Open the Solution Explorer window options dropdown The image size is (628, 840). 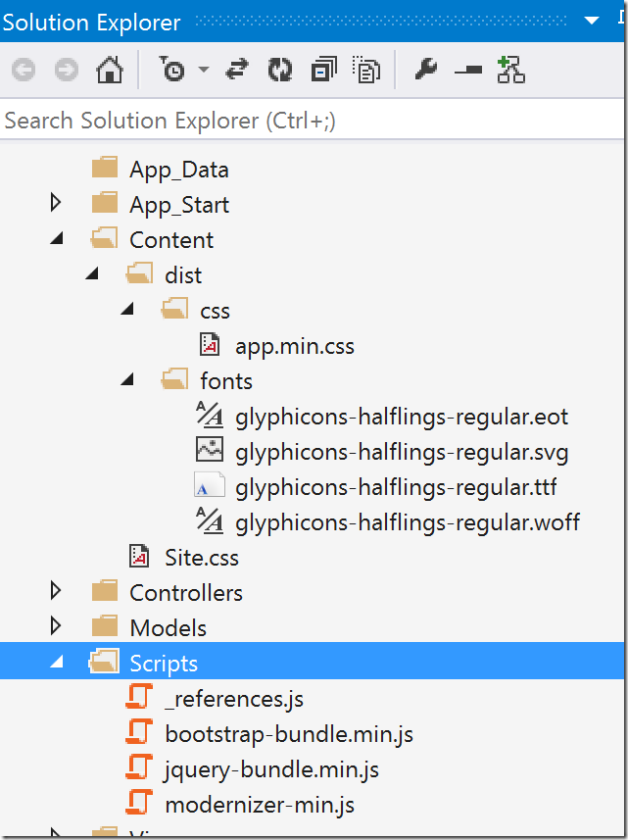[x=591, y=21]
